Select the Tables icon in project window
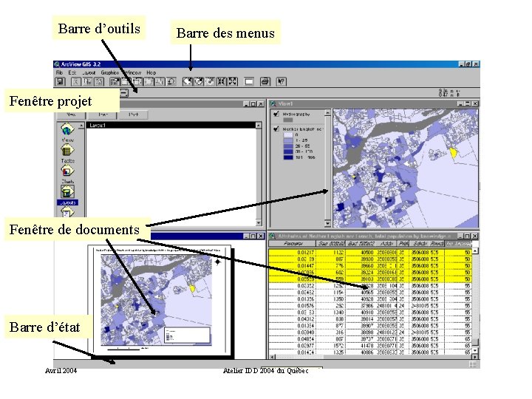 (x=67, y=150)
